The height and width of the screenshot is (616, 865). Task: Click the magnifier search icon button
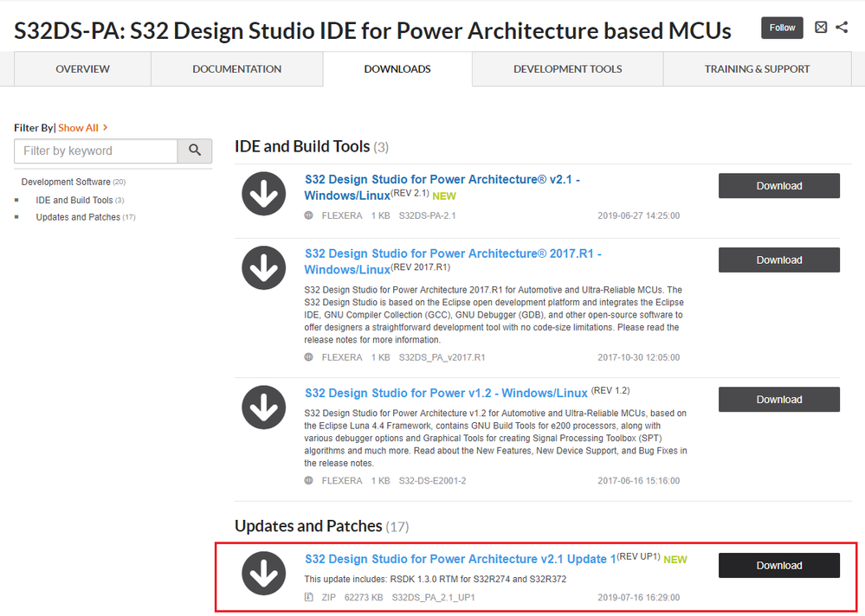(x=195, y=151)
